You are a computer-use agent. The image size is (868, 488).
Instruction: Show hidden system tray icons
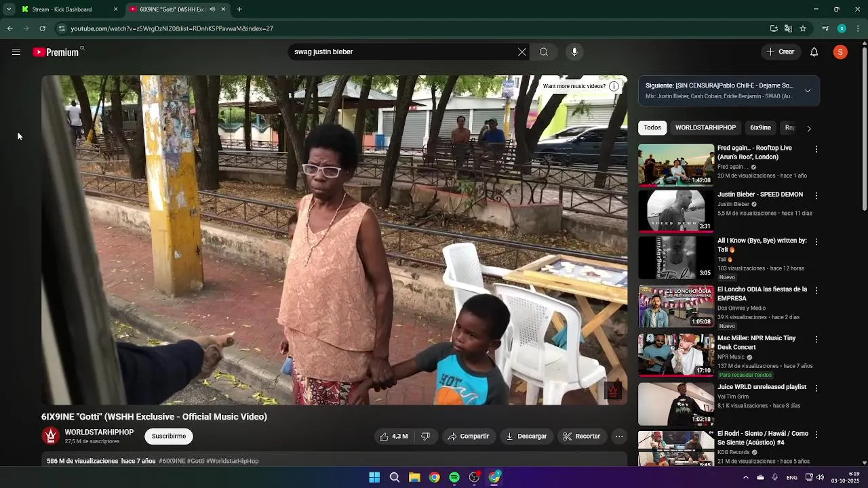(x=745, y=478)
